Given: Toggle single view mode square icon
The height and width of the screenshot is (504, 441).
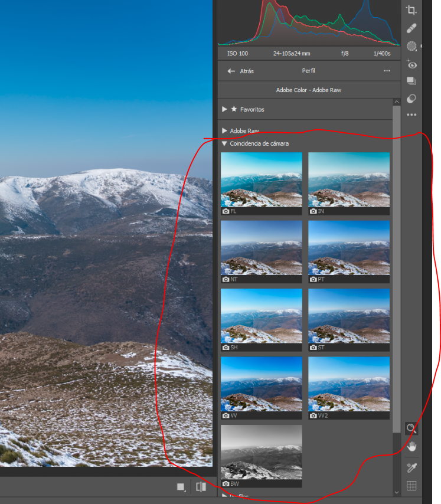Looking at the screenshot, I should tap(181, 487).
